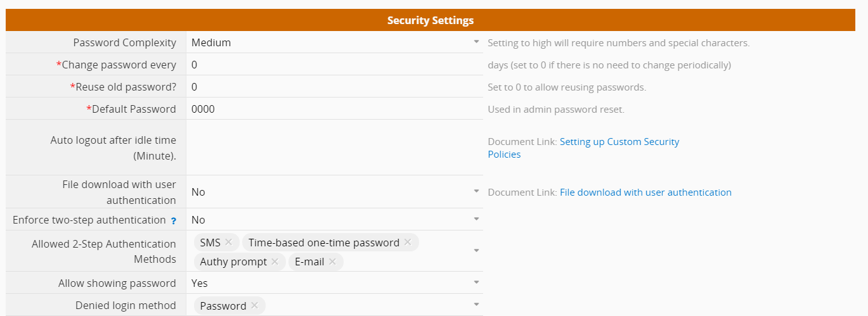Focus the Reuse old password field
The image size is (868, 316).
pyautogui.click(x=334, y=87)
